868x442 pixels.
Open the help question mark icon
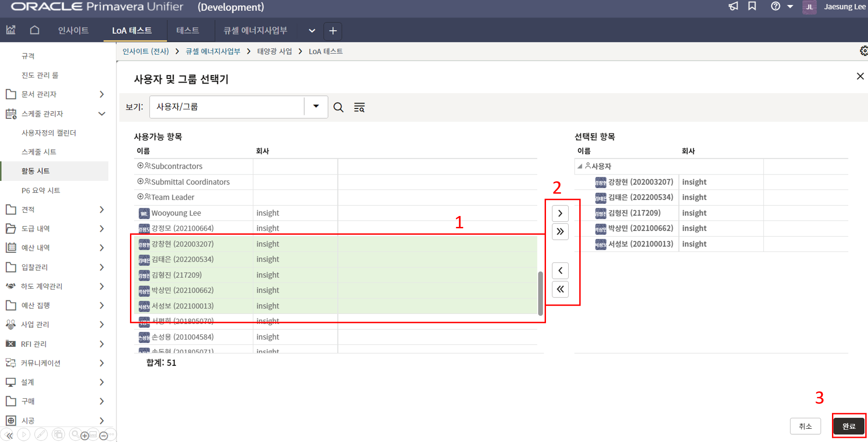pyautogui.click(x=775, y=6)
